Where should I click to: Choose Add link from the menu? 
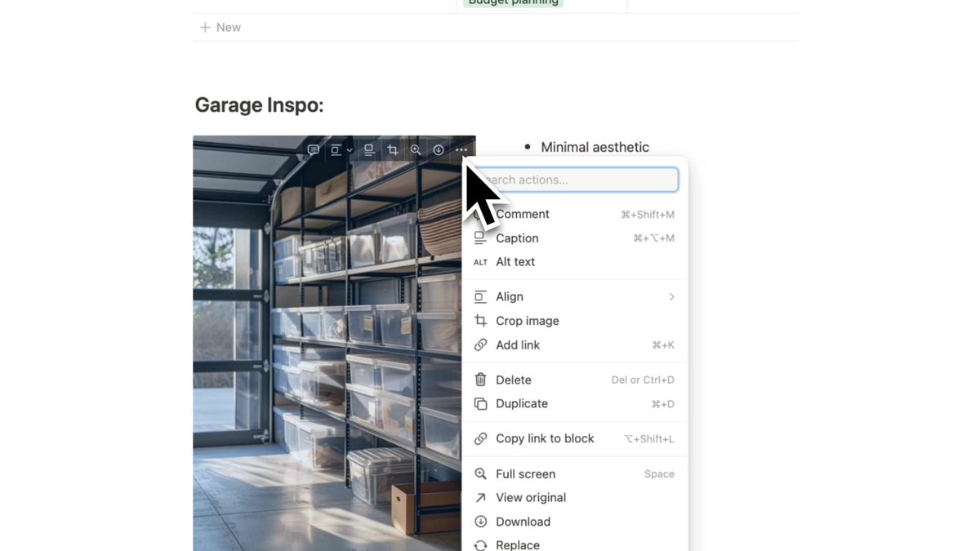575,345
